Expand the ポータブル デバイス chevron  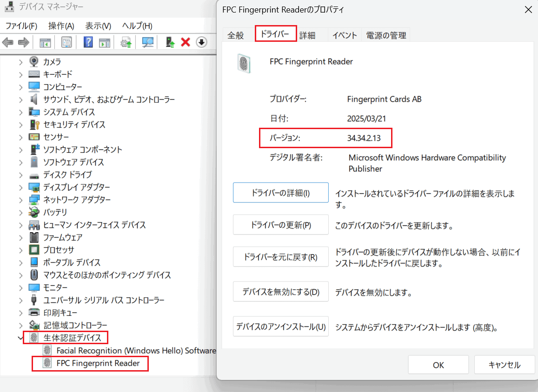(20, 263)
